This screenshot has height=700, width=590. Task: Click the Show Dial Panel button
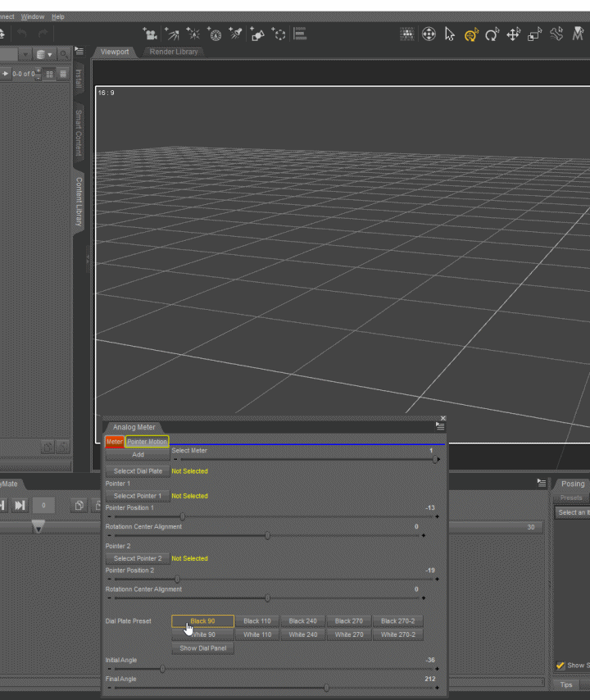coord(202,648)
